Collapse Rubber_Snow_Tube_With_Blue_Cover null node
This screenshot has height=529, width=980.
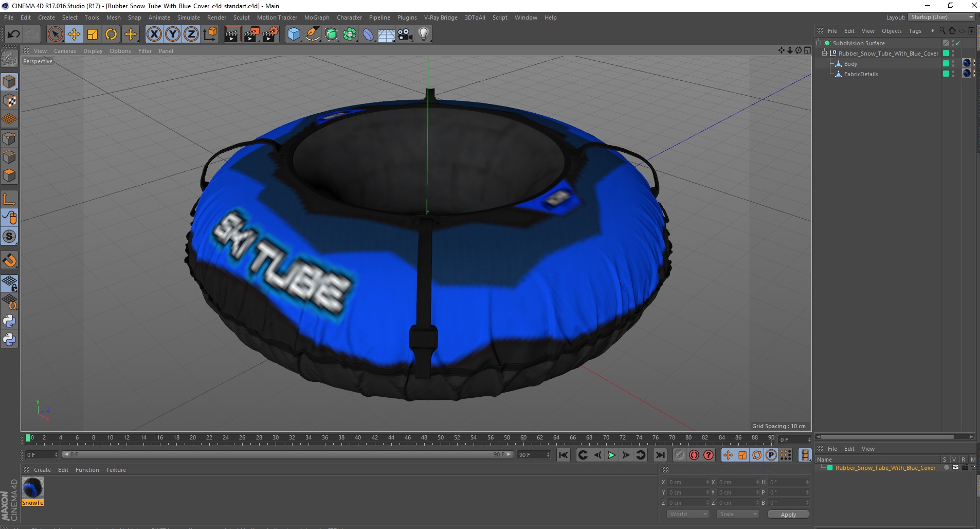tap(824, 53)
